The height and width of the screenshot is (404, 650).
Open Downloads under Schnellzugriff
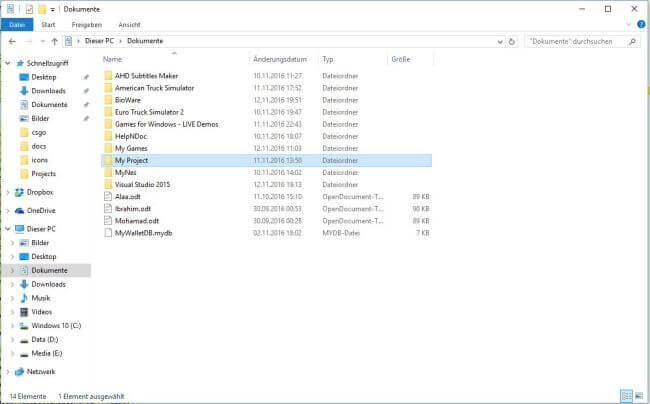tap(49, 91)
